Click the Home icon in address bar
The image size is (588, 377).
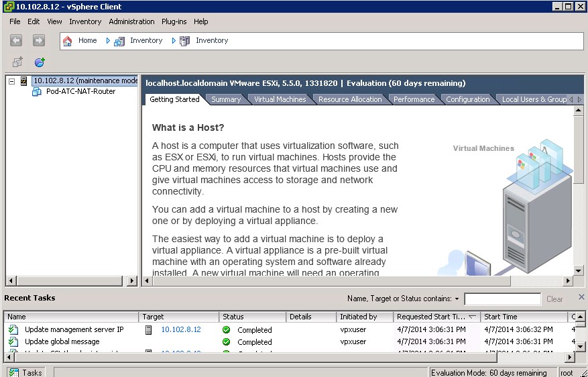(x=67, y=41)
